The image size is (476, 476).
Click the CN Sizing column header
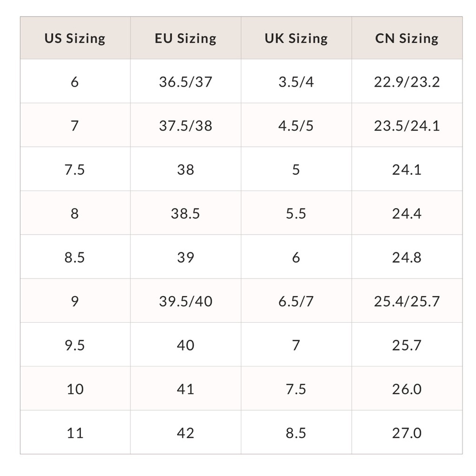tap(407, 38)
